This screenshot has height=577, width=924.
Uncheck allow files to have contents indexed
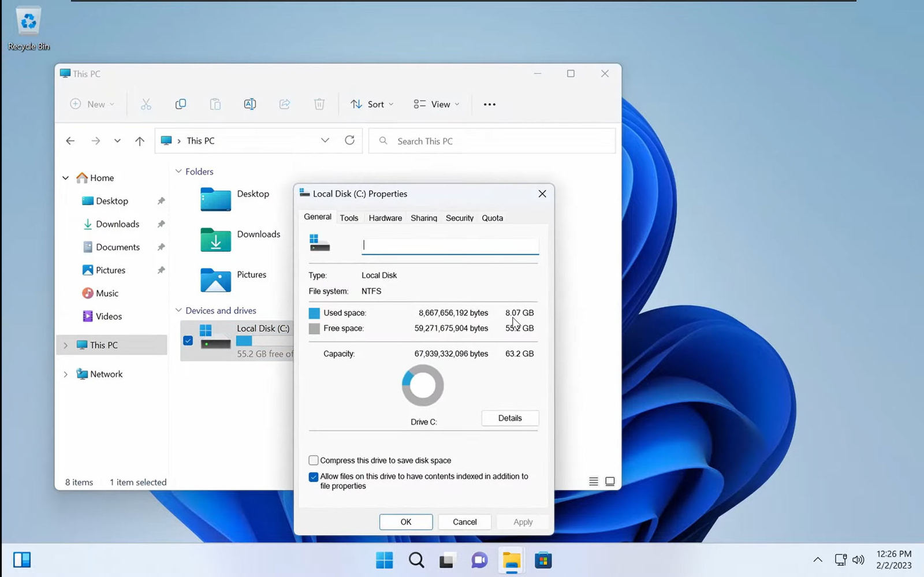coord(313,477)
